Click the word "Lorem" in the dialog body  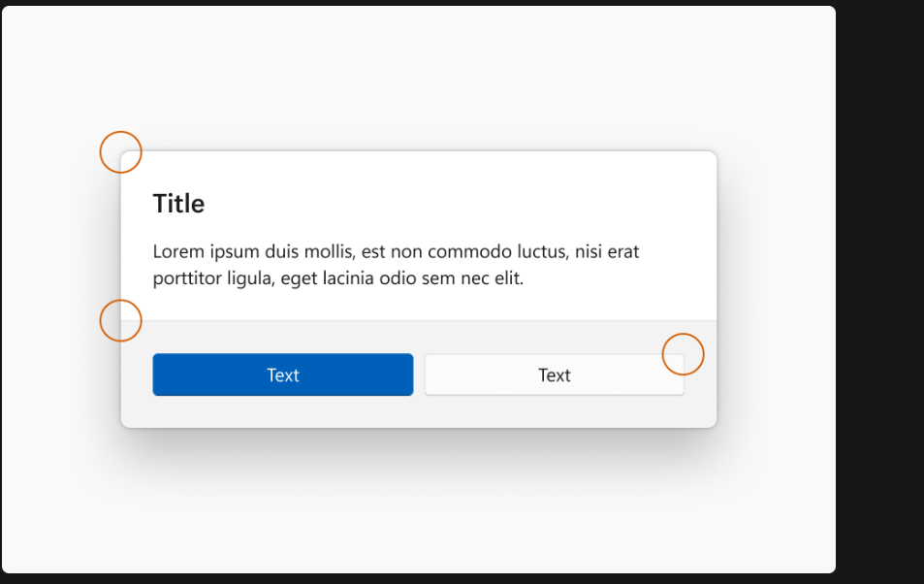pyautogui.click(x=176, y=252)
